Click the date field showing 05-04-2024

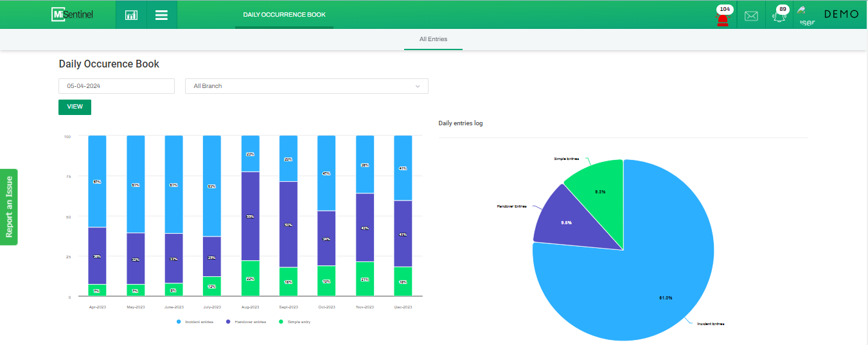point(116,86)
